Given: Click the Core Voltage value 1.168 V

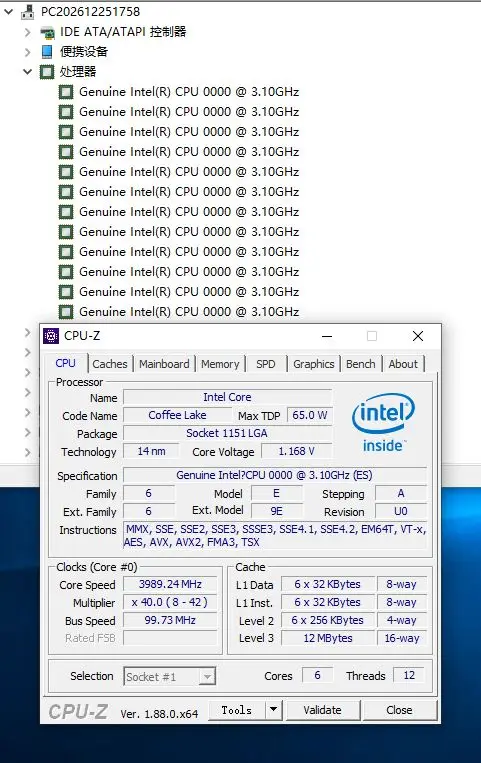Looking at the screenshot, I should (x=296, y=451).
